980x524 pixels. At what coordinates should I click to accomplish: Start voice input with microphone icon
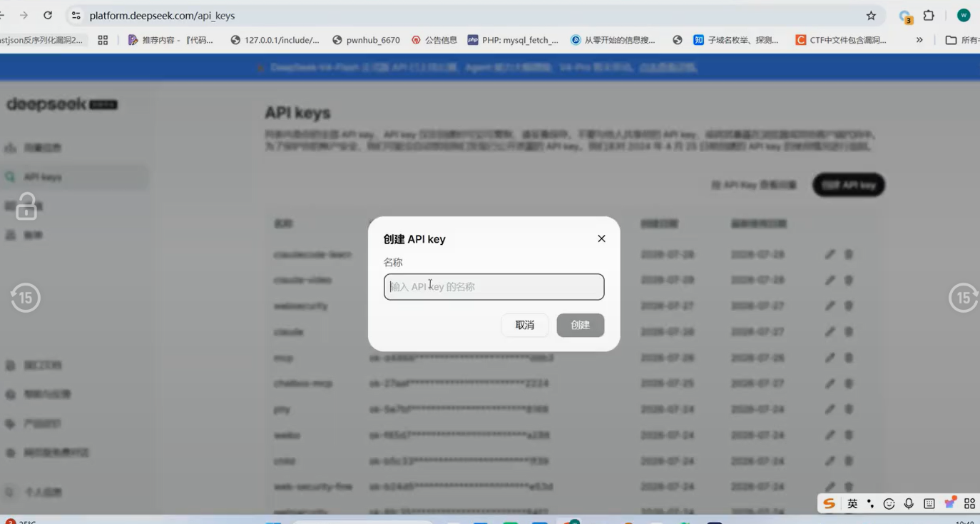909,503
